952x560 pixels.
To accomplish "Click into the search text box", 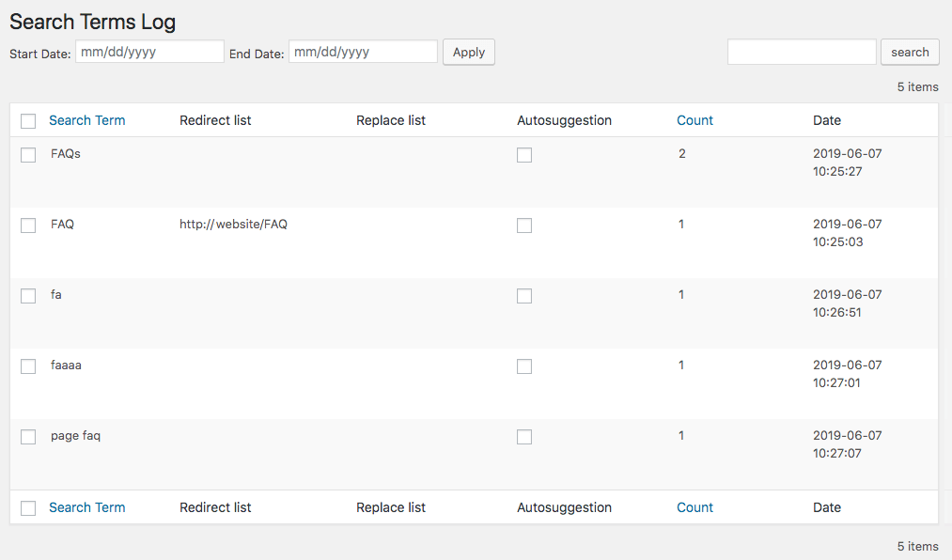I will [802, 53].
